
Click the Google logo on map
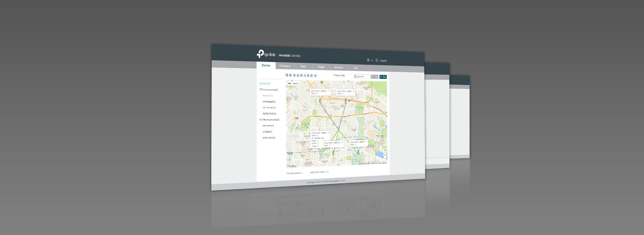coord(291,166)
